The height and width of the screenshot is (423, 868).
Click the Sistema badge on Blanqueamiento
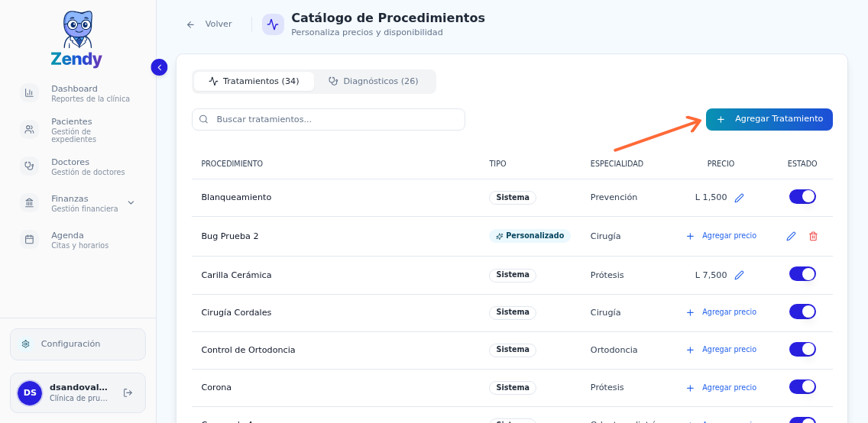[x=513, y=198]
